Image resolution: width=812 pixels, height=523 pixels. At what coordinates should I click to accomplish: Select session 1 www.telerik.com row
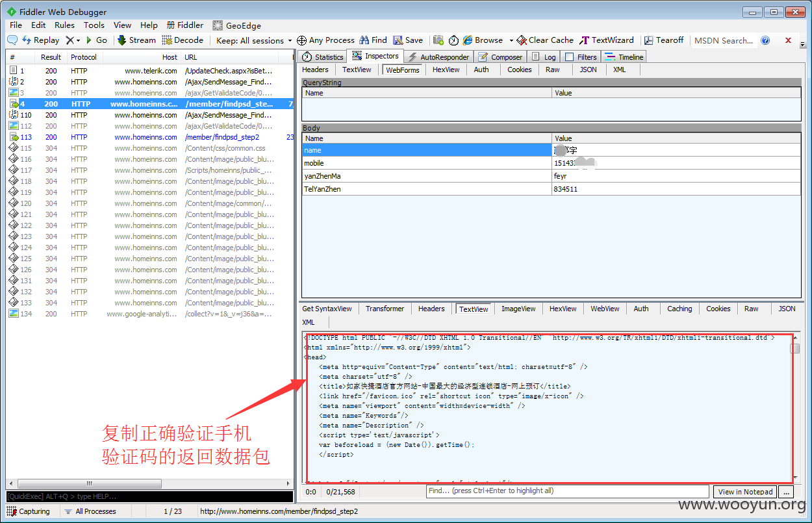tap(150, 71)
